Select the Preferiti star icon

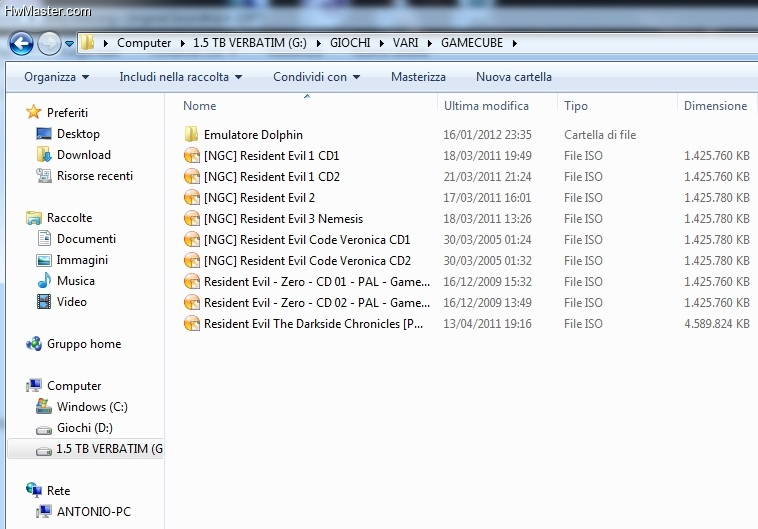[x=33, y=112]
